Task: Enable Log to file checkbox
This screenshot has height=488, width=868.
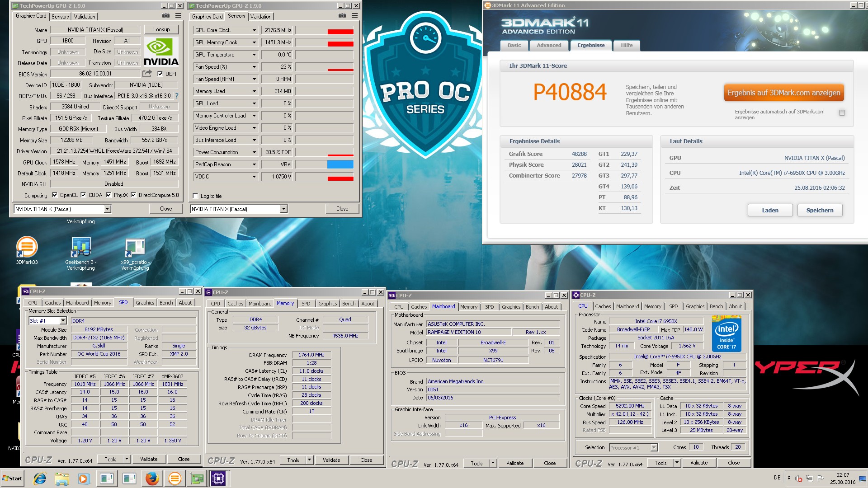Action: tap(195, 196)
